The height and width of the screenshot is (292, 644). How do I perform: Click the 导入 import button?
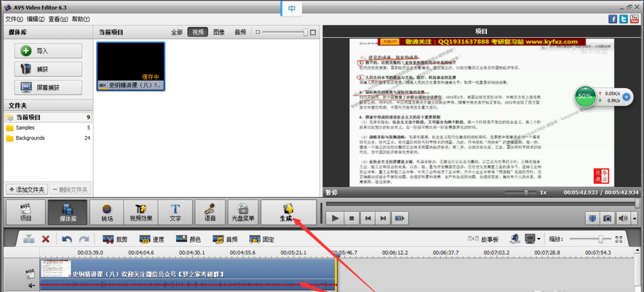click(48, 51)
